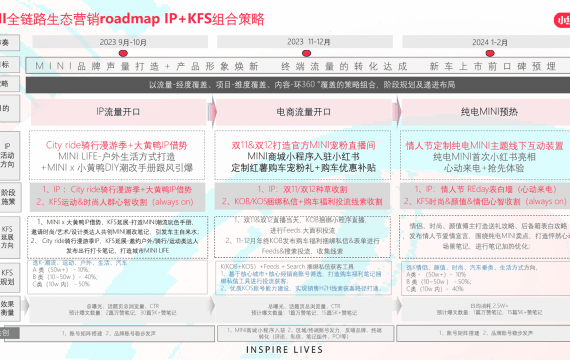Image resolution: width=570 pixels, height=360 pixels.
Task: Click the line +MINI x 小黄鸭DIY潮改手册跟风引爆
Action: pos(117,168)
